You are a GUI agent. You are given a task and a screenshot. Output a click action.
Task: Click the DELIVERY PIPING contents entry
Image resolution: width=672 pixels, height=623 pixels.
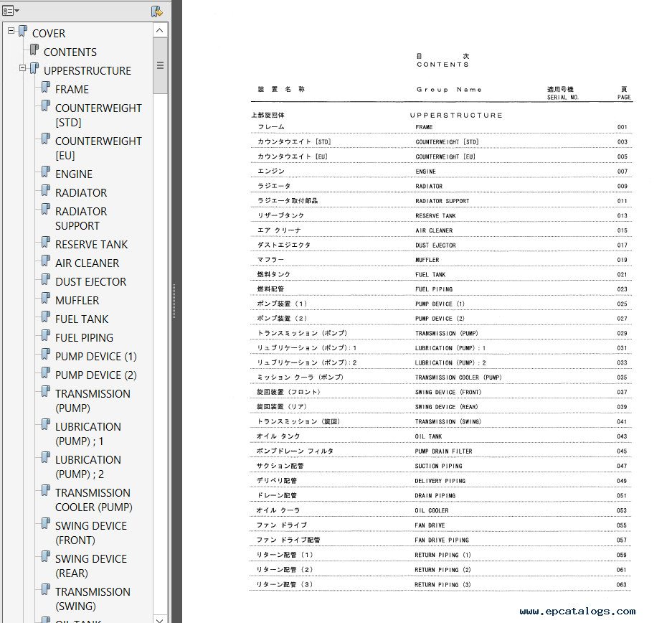[x=440, y=481]
